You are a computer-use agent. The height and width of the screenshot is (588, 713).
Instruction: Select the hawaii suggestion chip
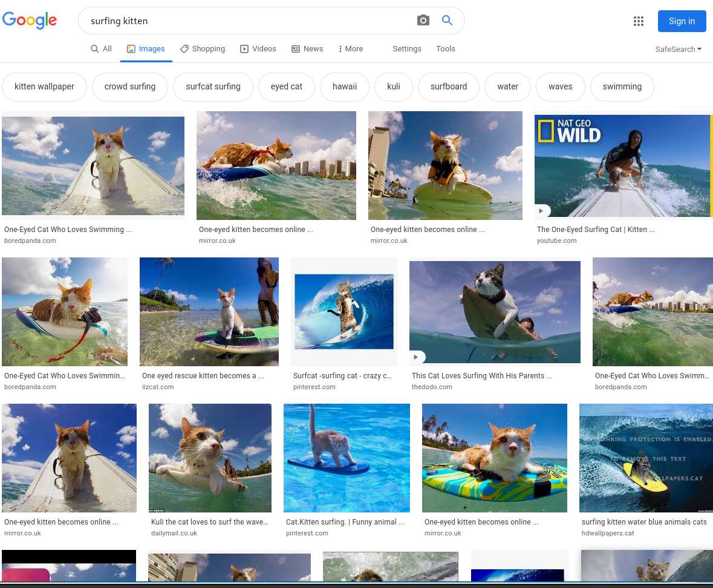345,87
